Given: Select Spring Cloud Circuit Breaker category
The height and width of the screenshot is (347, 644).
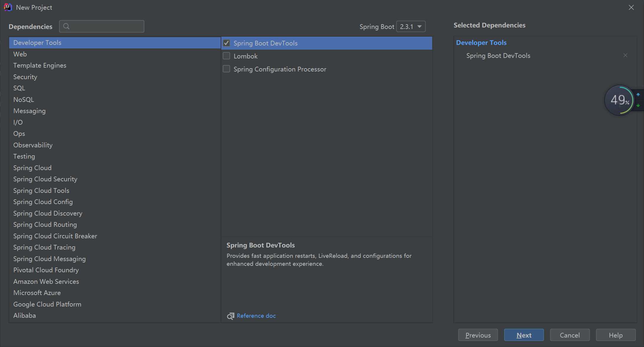Looking at the screenshot, I should (115, 236).
